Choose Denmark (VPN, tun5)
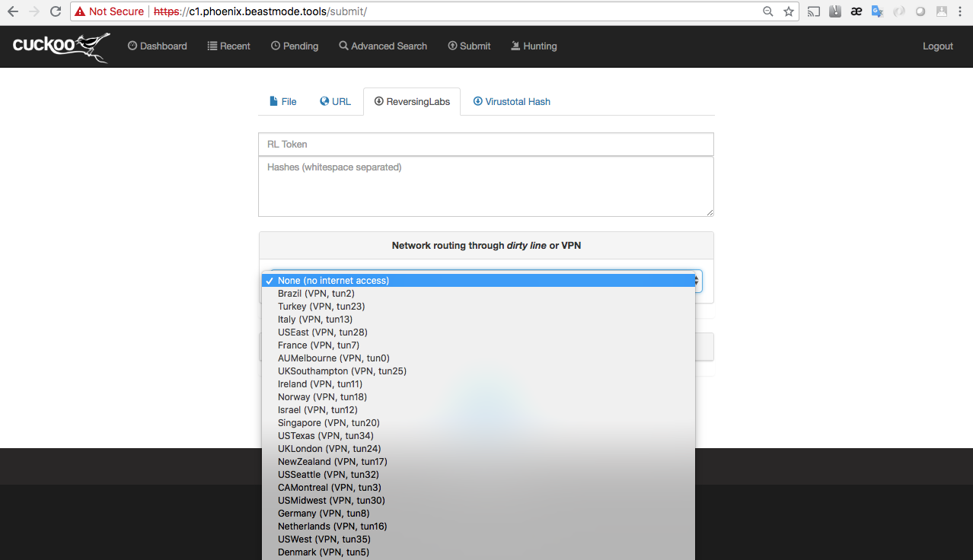This screenshot has height=560, width=973. pyautogui.click(x=478, y=552)
